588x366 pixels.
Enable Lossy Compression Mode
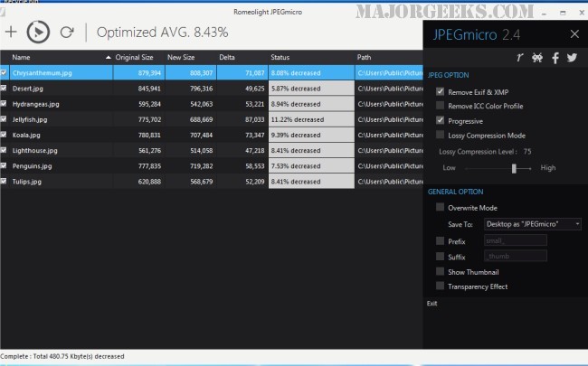click(x=440, y=135)
